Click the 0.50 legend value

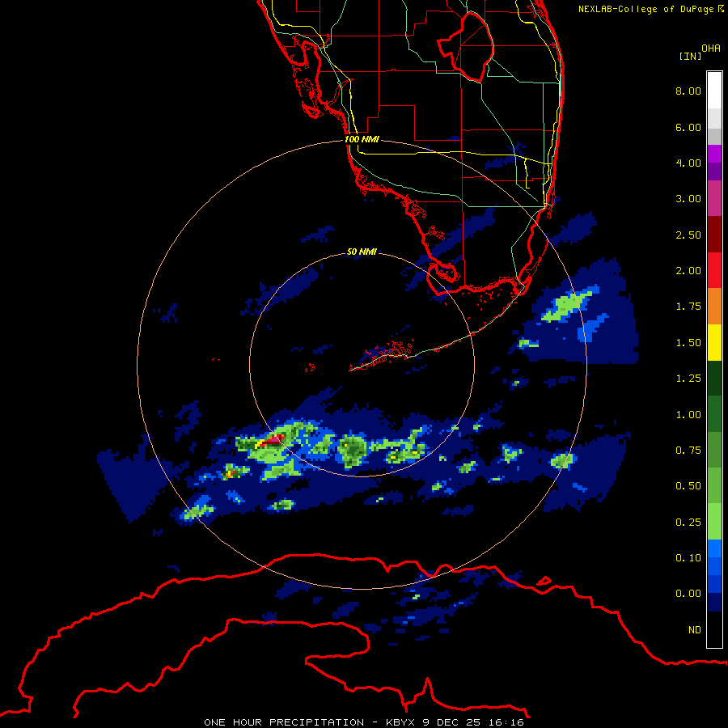[688, 486]
